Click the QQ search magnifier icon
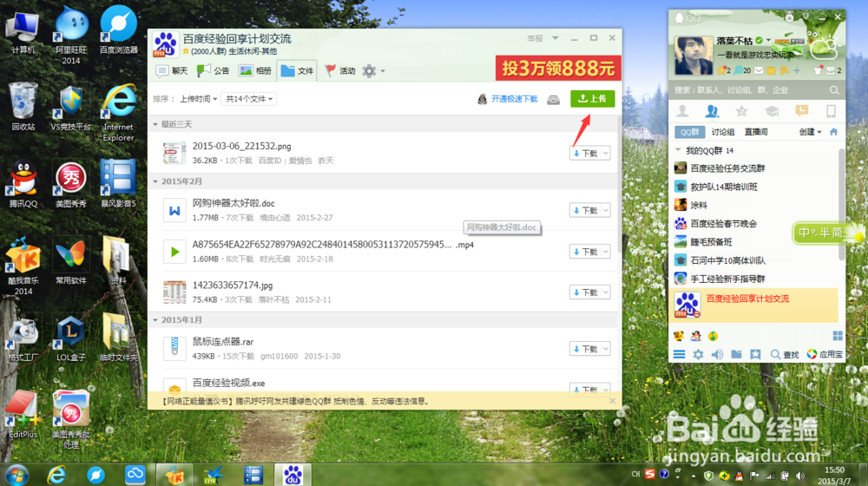This screenshot has width=868, height=486. tap(834, 90)
